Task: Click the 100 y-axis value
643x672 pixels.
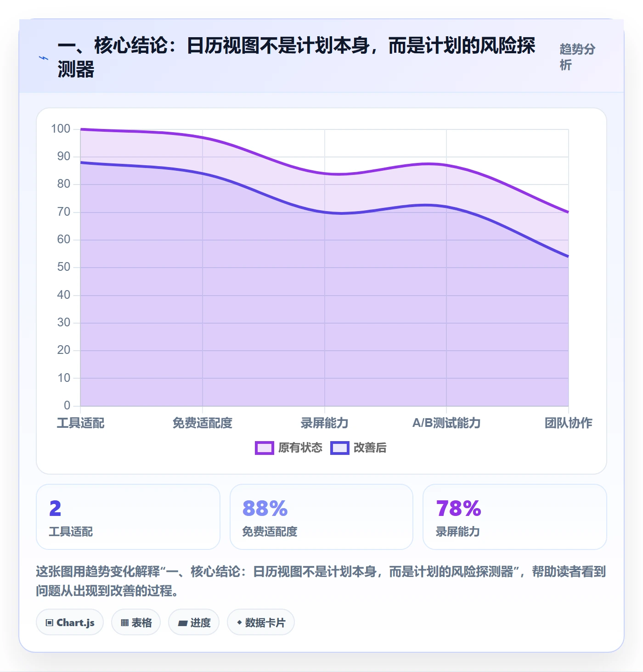Action: coord(61,129)
